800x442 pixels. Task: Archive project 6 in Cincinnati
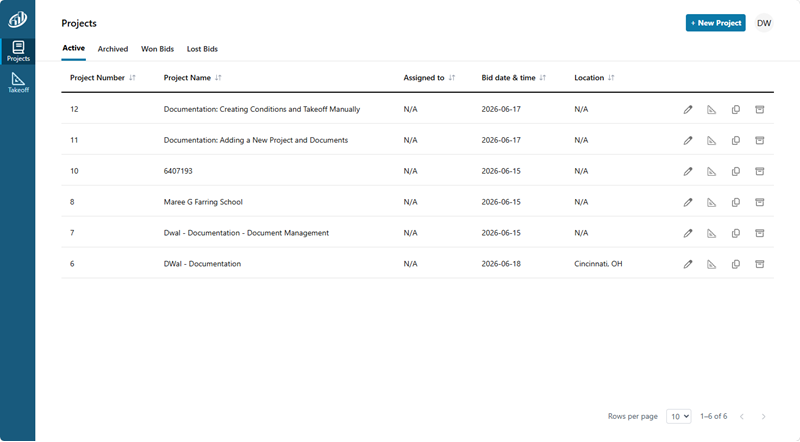tap(760, 264)
